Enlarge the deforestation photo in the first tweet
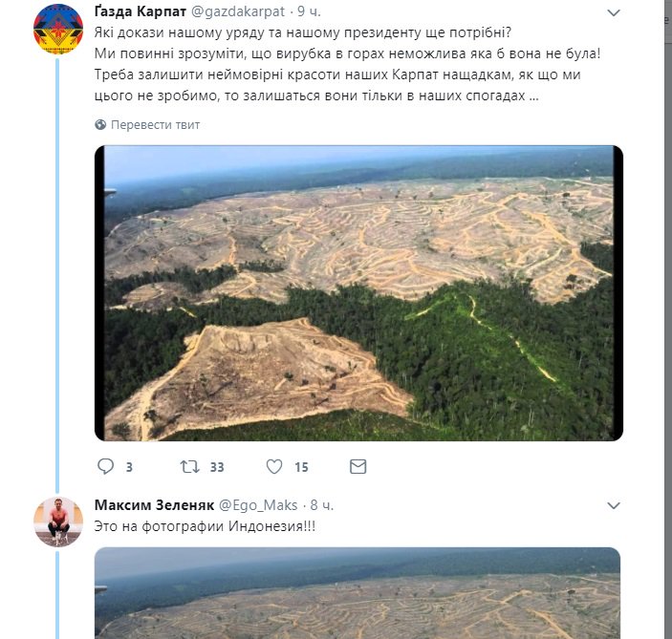Screen dimensions: 672x639 359,292
